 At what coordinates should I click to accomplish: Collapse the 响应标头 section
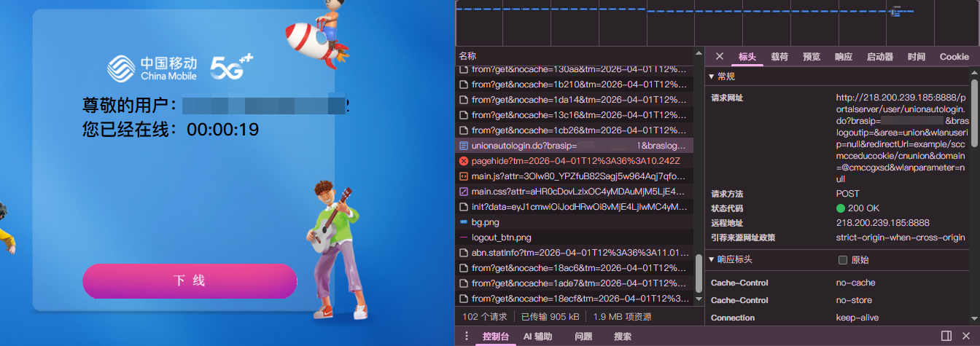(x=712, y=259)
